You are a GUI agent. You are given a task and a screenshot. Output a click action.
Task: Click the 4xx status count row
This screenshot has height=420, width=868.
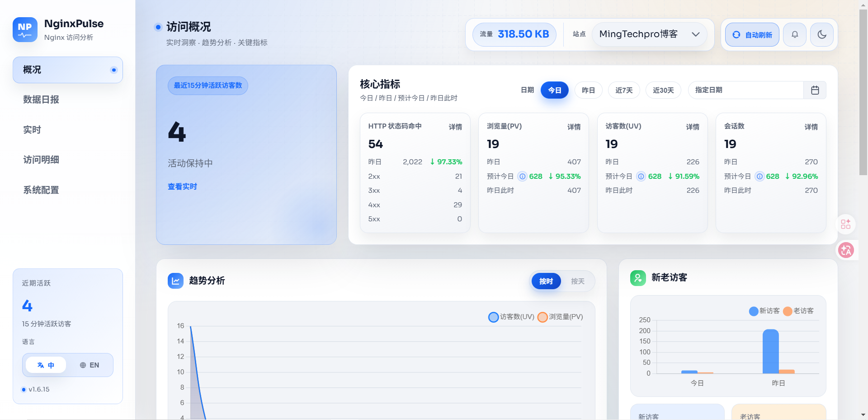coord(415,205)
